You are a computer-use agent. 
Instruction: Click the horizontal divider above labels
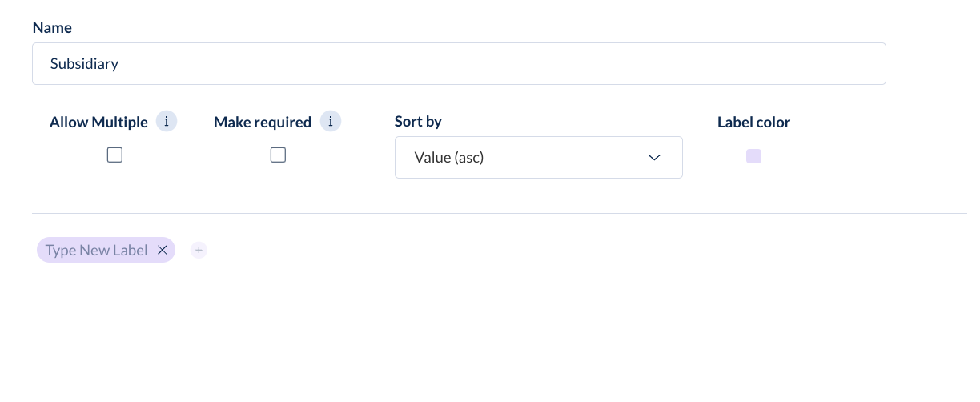(500, 213)
